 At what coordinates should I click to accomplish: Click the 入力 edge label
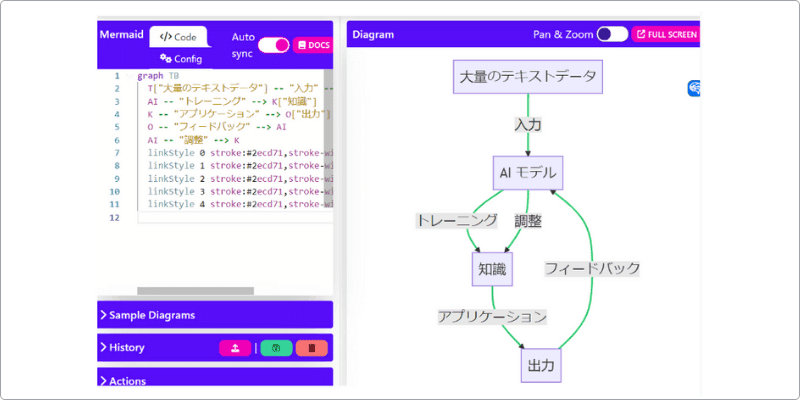(528, 124)
